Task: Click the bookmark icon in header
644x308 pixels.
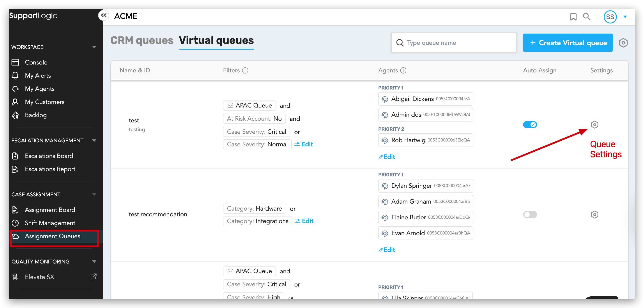Action: click(x=573, y=17)
